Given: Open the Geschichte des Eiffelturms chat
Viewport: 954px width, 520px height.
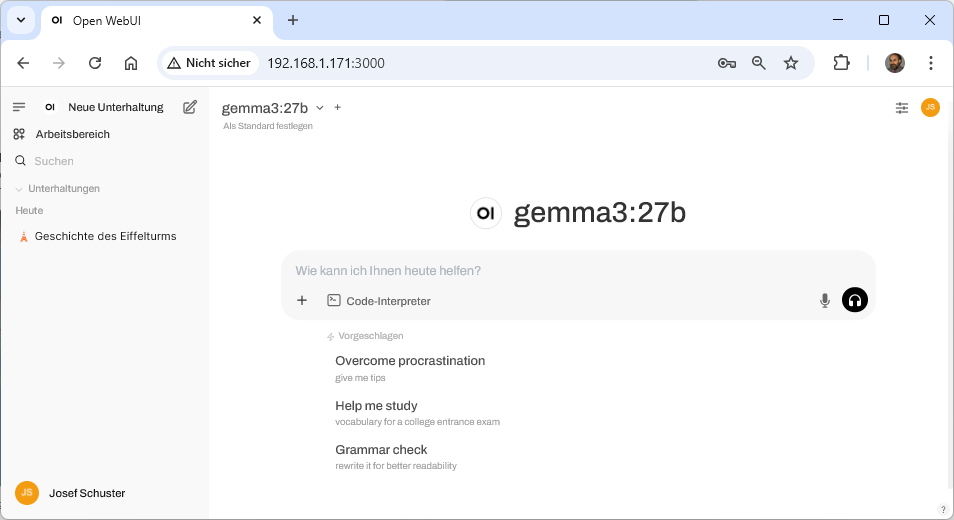Looking at the screenshot, I should (x=105, y=236).
